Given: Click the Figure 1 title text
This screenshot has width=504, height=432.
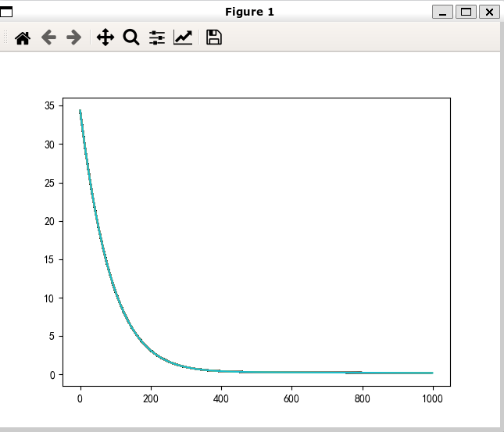Looking at the screenshot, I should tap(249, 12).
